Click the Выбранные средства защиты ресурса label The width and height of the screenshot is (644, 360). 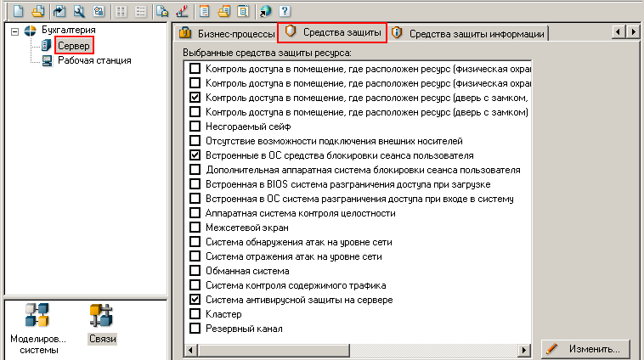[x=267, y=53]
